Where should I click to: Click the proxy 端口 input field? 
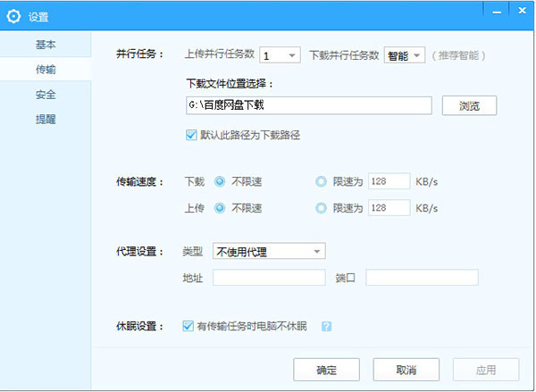pyautogui.click(x=422, y=278)
